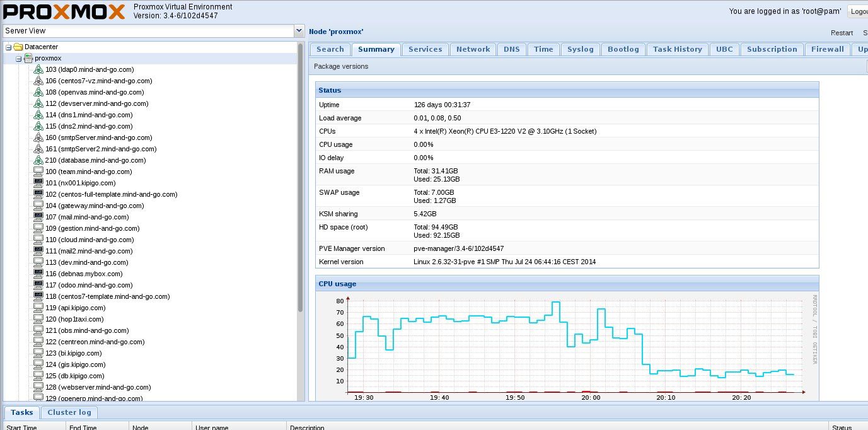The height and width of the screenshot is (430, 868).
Task: Click the container icon for 161 smtpServer2
Action: click(x=38, y=149)
